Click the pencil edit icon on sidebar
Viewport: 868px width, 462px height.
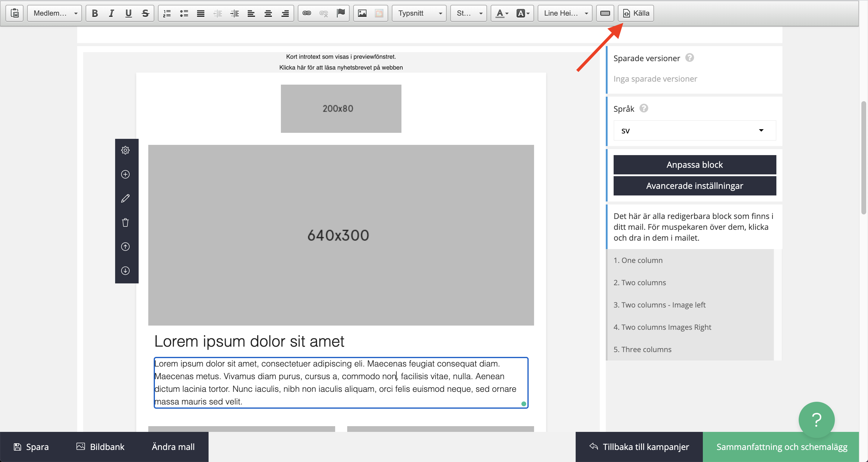pos(125,198)
